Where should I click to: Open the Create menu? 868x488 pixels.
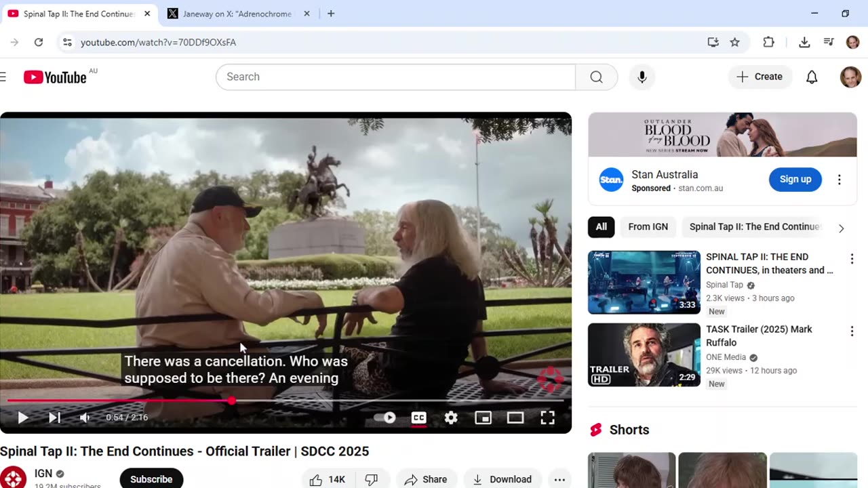coord(759,77)
